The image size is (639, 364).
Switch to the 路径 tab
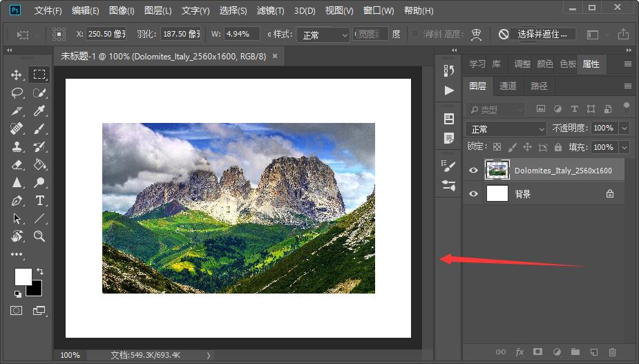(539, 86)
